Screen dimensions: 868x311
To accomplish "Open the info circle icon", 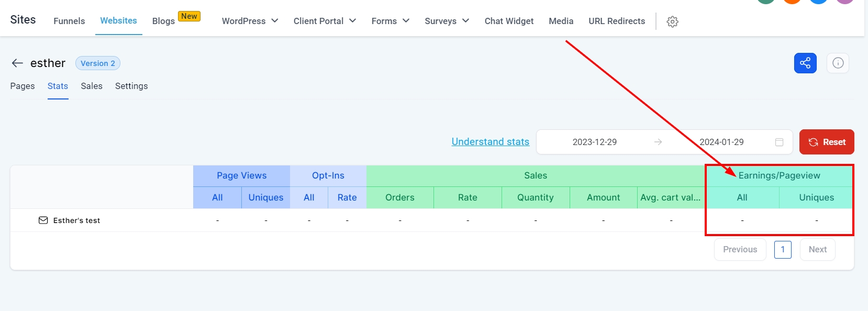I will [838, 63].
